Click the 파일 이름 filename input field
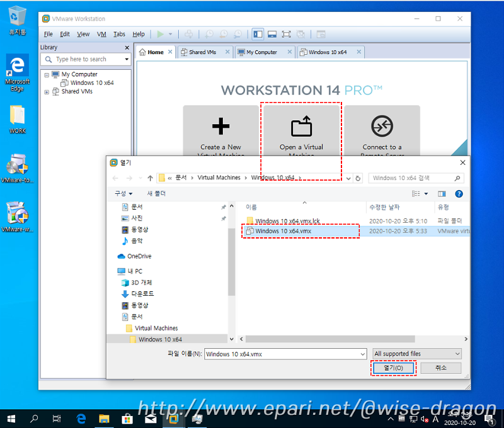 pos(285,354)
